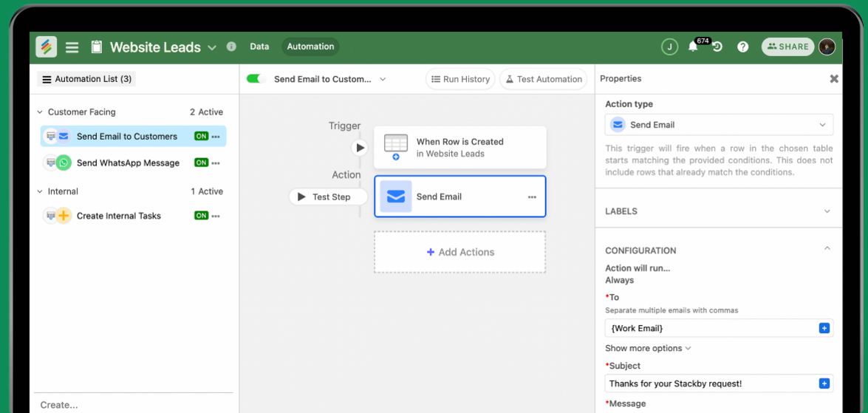Toggle the automation green on/off switch

[256, 79]
